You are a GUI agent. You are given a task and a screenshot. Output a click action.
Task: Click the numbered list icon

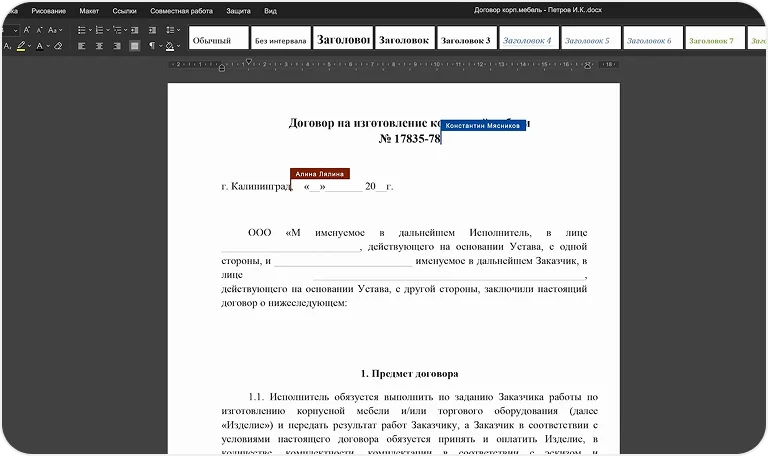pyautogui.click(x=99, y=30)
